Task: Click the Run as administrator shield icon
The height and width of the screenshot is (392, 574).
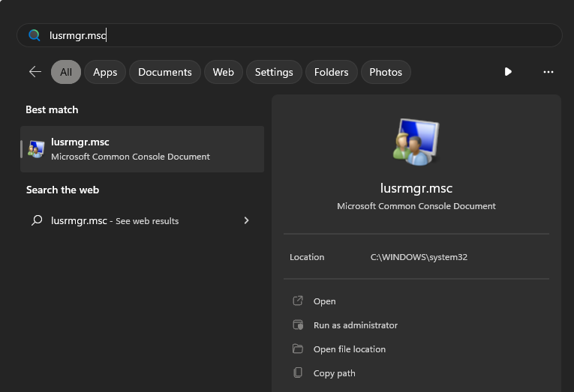Action: pyautogui.click(x=298, y=325)
